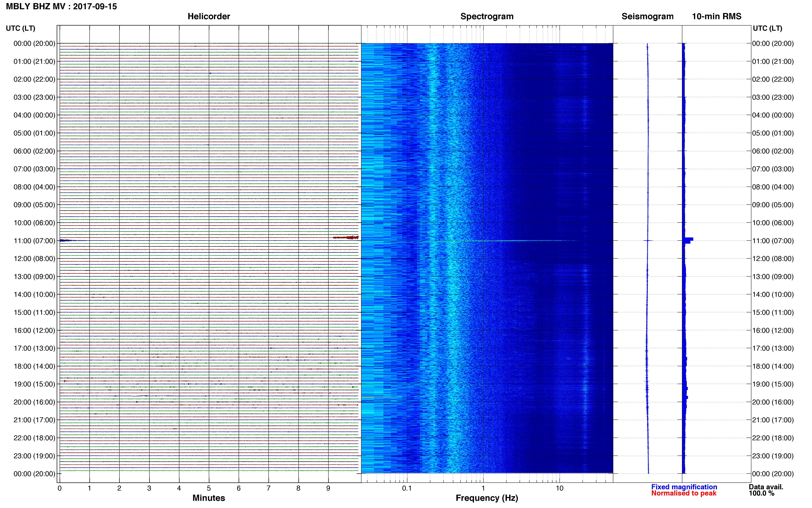This screenshot has width=812, height=508.
Task: Click "23:00 (19:00)" beside the RMS panel
Action: click(x=773, y=456)
